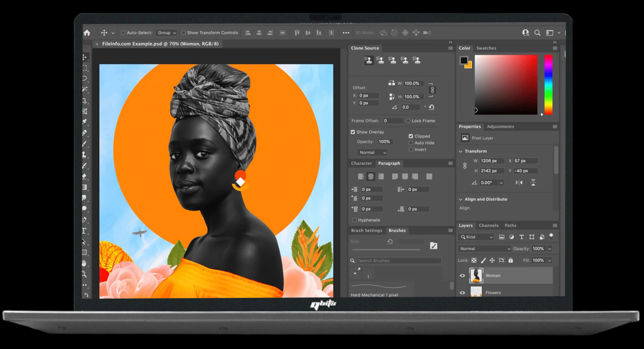The width and height of the screenshot is (644, 349).
Task: Click the reset transform icon in Clone Source
Action: click(432, 107)
